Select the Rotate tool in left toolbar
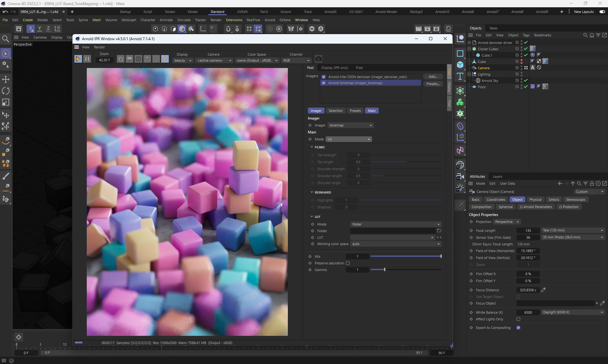 6,91
